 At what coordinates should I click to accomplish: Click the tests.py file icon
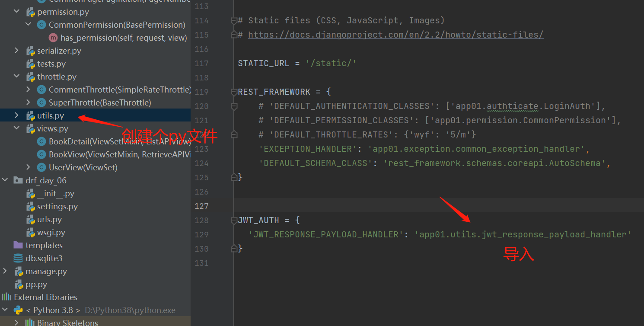(30, 64)
